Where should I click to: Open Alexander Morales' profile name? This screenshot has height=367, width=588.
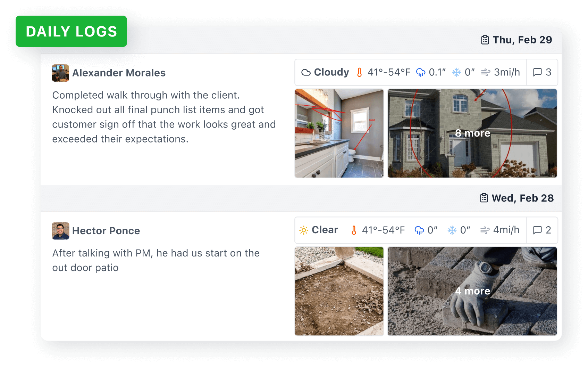click(x=119, y=73)
